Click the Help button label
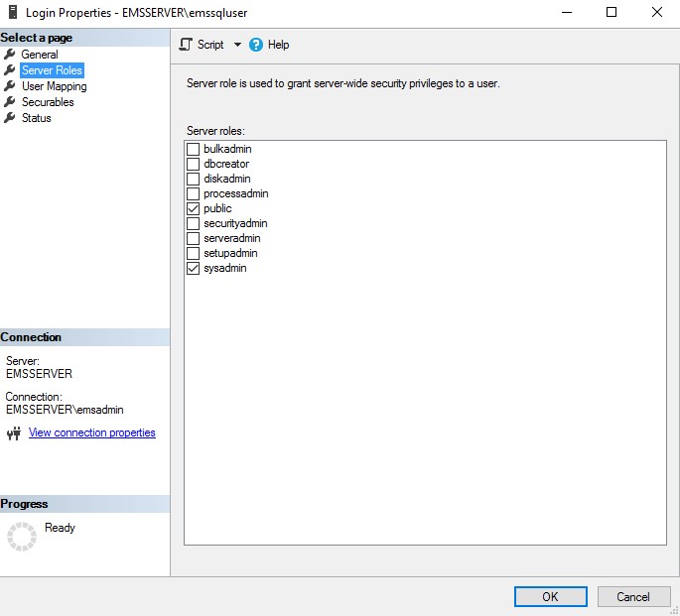The height and width of the screenshot is (616, 680). pos(278,45)
